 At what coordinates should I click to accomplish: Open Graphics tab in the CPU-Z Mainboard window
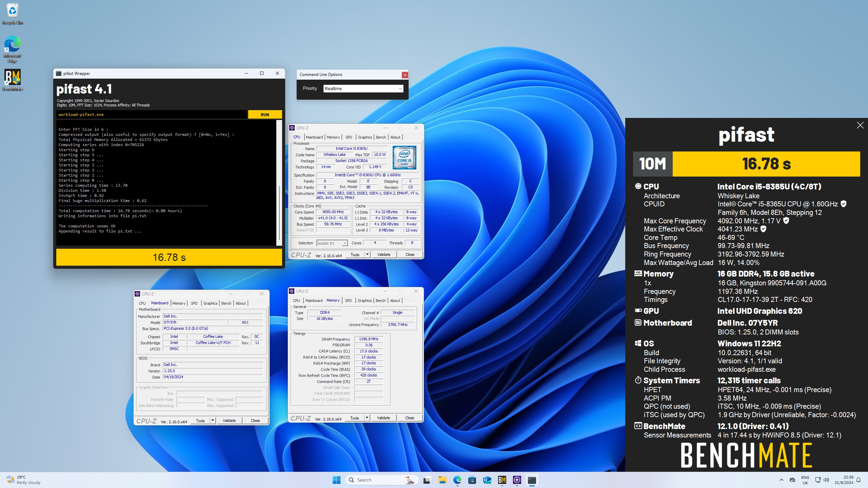(x=210, y=303)
